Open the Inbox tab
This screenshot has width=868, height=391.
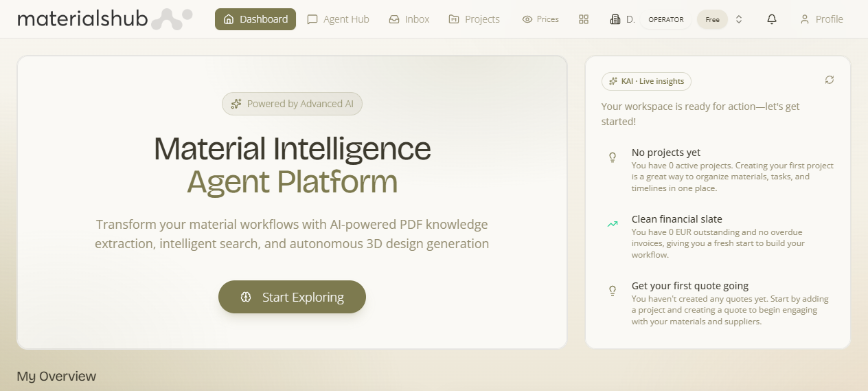pyautogui.click(x=409, y=19)
